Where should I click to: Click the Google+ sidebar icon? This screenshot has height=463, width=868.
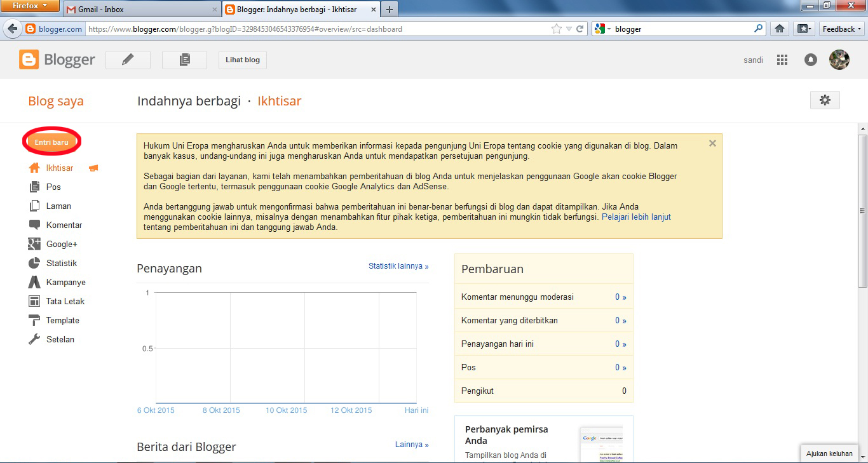tap(34, 244)
